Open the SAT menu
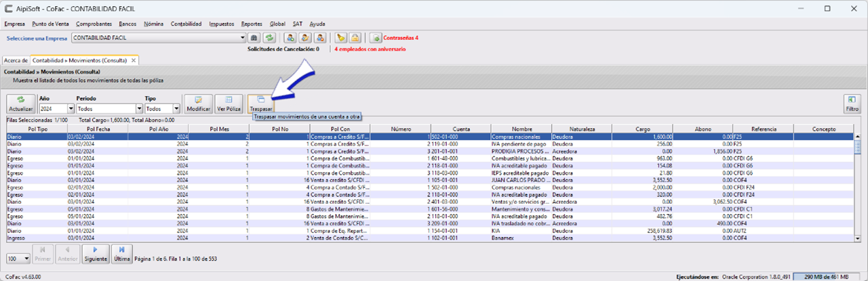 tap(298, 24)
